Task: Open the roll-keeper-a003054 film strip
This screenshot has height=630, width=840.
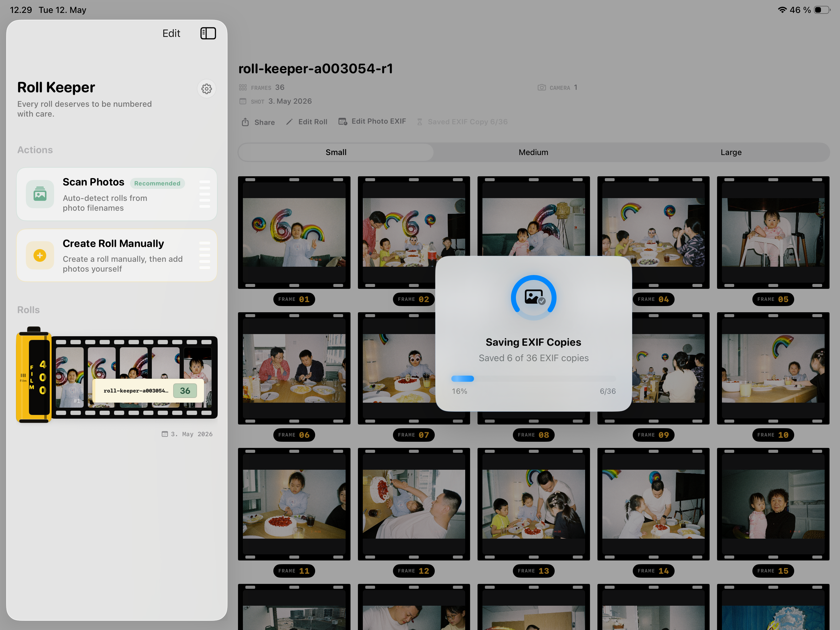Action: tap(117, 375)
